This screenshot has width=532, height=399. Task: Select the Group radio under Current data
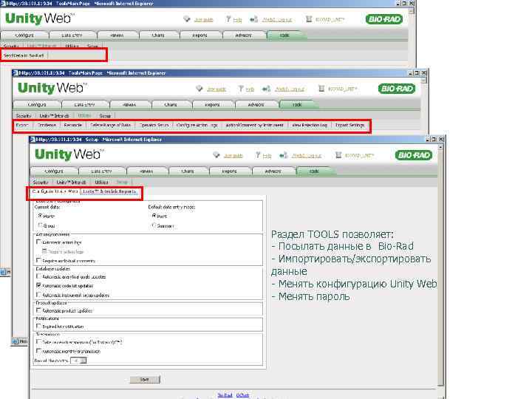pyautogui.click(x=40, y=225)
